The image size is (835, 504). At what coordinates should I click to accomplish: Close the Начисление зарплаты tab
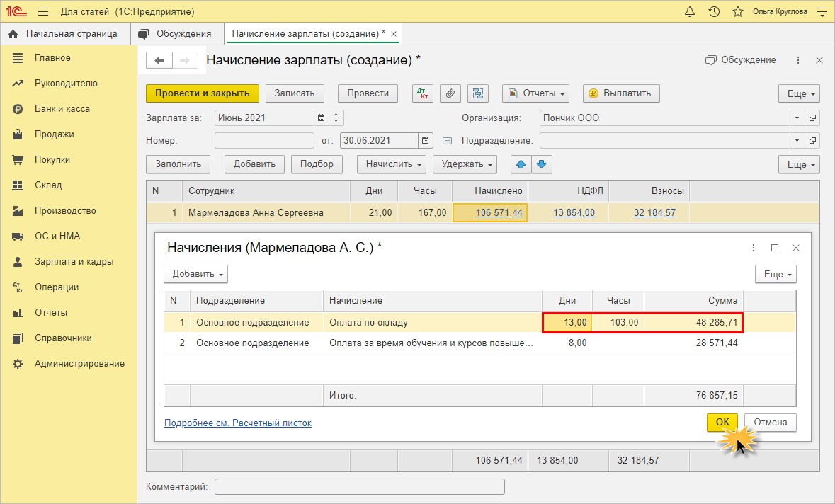click(x=394, y=33)
